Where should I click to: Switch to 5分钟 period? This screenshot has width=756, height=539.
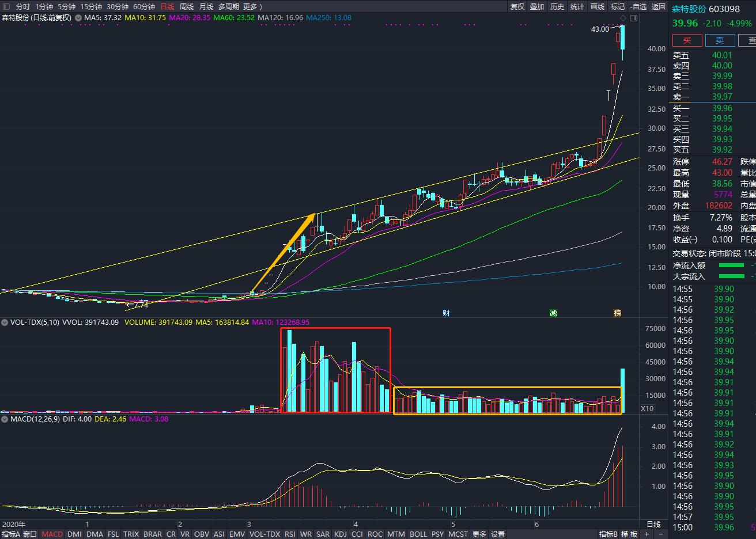point(66,6)
